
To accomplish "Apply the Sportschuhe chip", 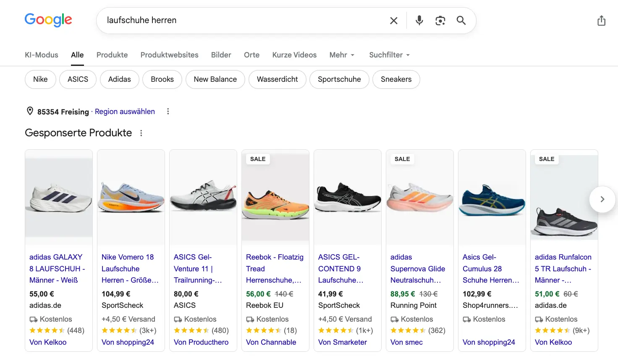I will coord(339,79).
